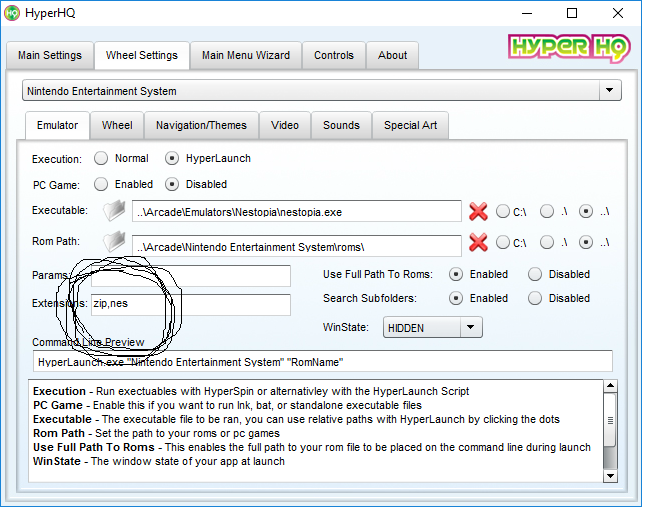Click the HyperHQ title bar app icon
657x507 pixels.
[13, 14]
